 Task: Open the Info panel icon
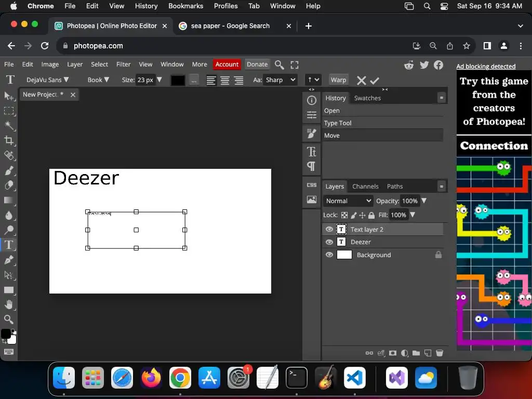[x=312, y=100]
